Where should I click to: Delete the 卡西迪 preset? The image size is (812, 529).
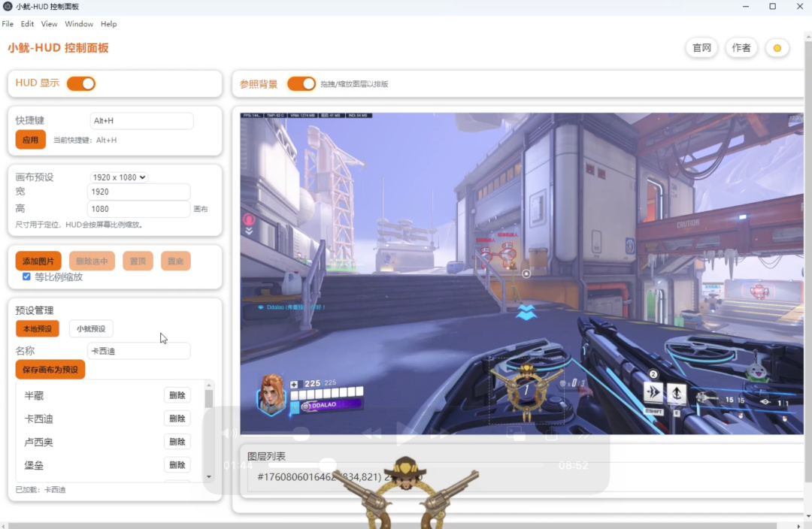tap(177, 419)
